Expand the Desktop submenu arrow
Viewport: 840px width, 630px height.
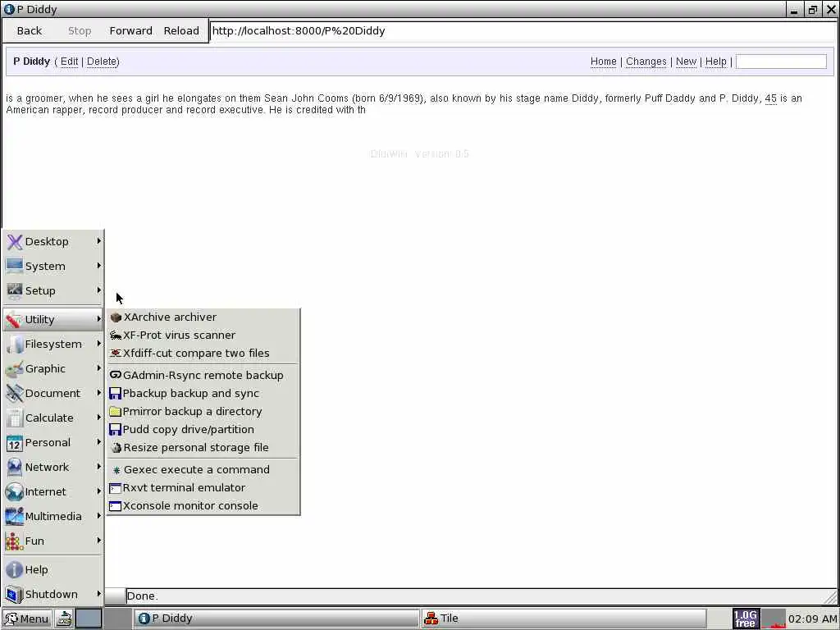pyautogui.click(x=98, y=242)
